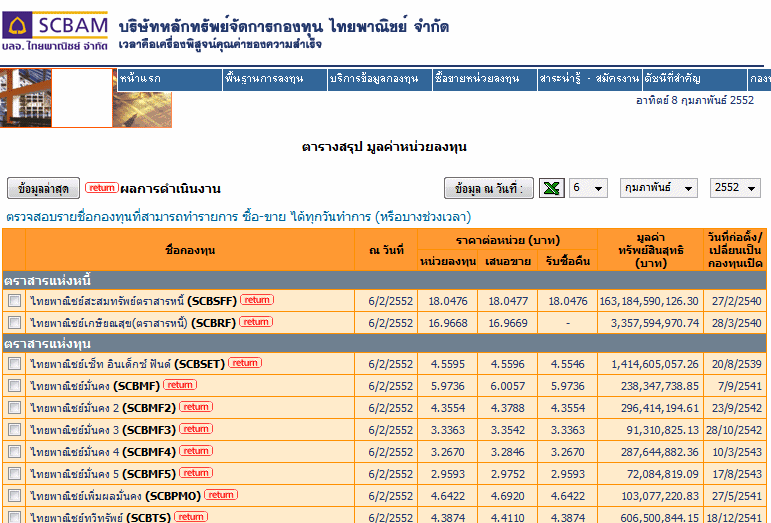Export data with the Excel icon
The height and width of the screenshot is (523, 771).
point(551,188)
